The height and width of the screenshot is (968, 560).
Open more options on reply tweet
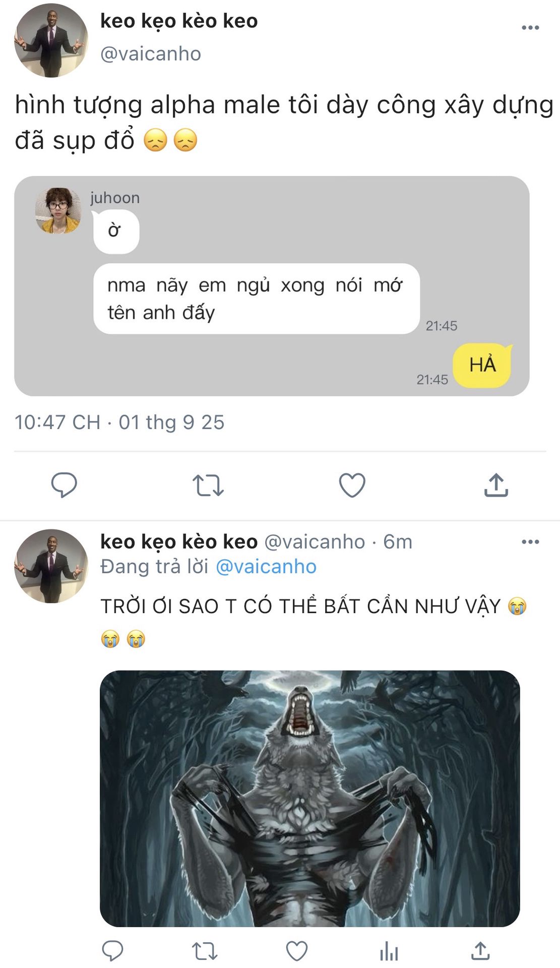pyautogui.click(x=530, y=542)
